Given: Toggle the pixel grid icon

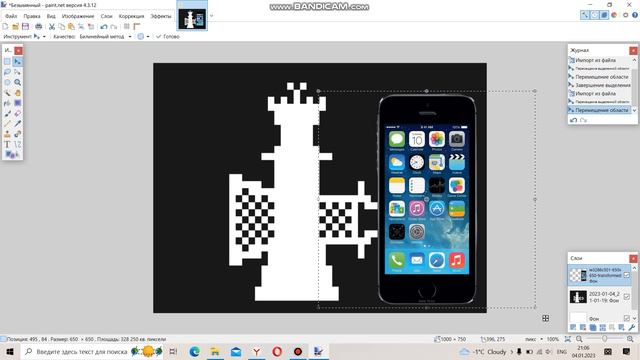Looking at the screenshot, I should pyautogui.click(x=127, y=27).
